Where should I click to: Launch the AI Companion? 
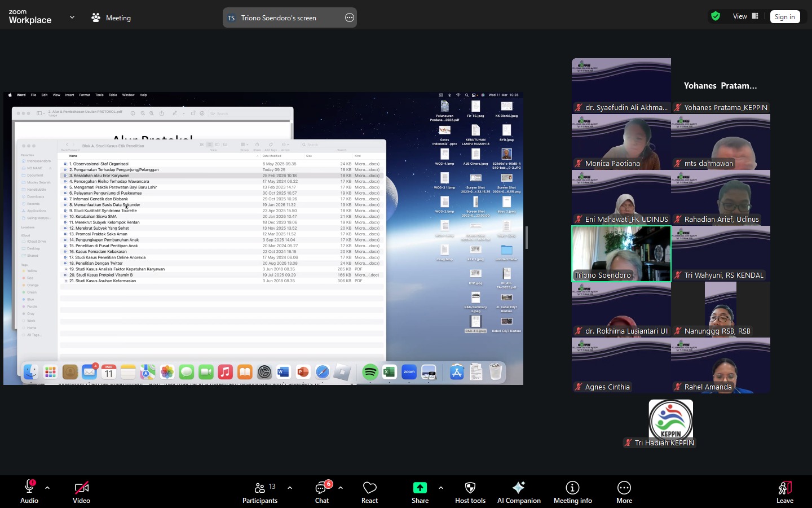[x=519, y=491]
